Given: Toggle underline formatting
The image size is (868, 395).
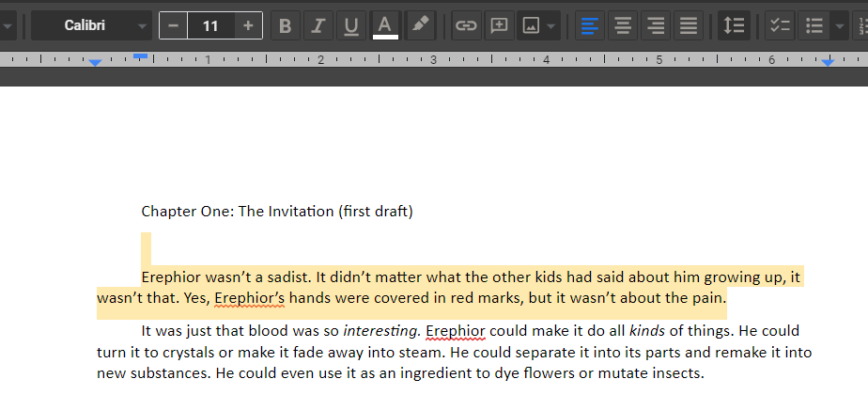Looking at the screenshot, I should [x=351, y=25].
